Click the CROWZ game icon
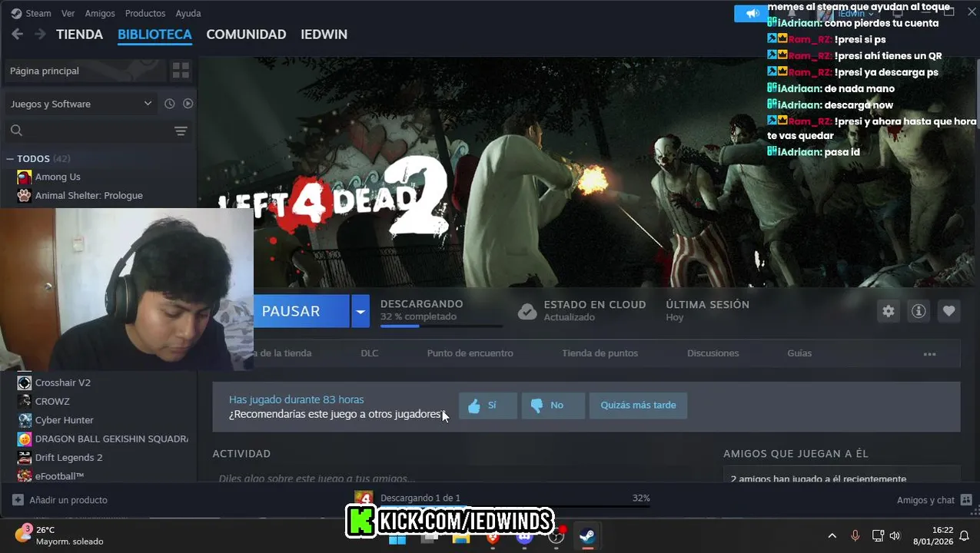The width and height of the screenshot is (980, 553). coord(24,401)
